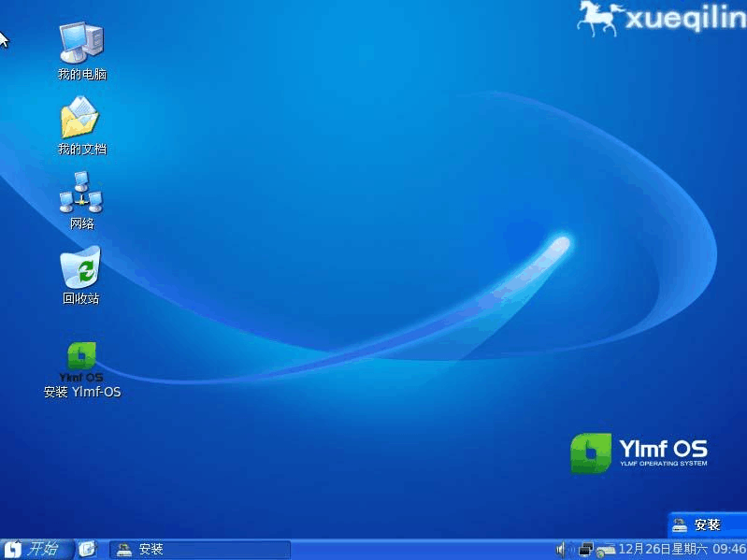Screen dimensions: 747x560
Task: Click the Ylmf OS logo on wallpaper
Action: tap(639, 452)
